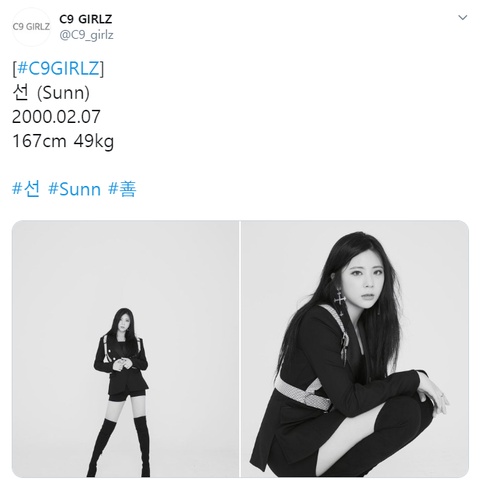Click the 선 (Sunn) name line
This screenshot has width=480, height=489.
51,92
